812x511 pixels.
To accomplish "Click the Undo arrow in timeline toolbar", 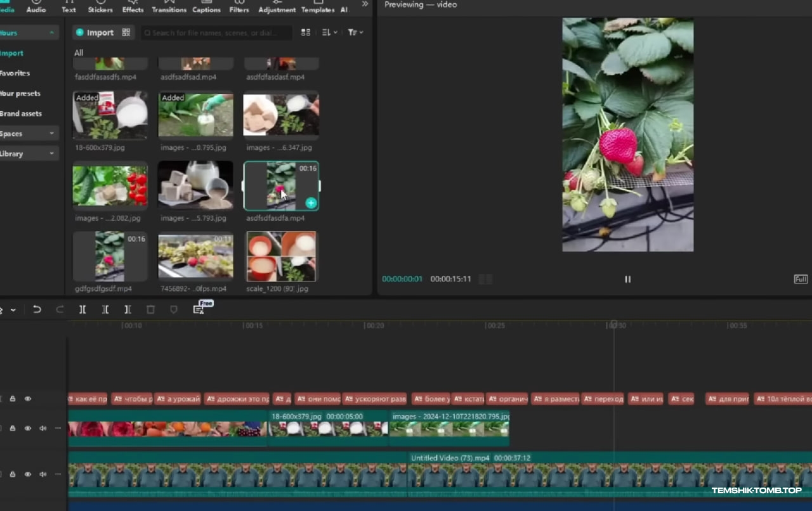I will (x=37, y=309).
